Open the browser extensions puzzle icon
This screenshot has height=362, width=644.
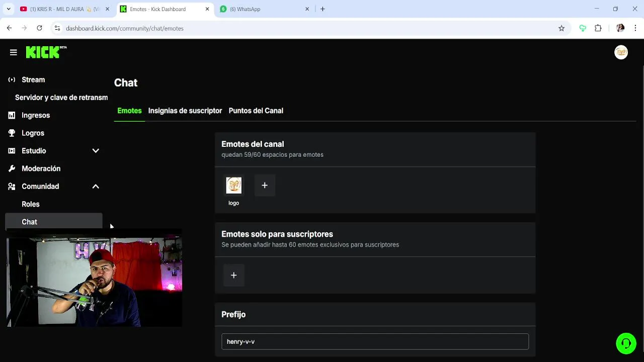(x=598, y=28)
